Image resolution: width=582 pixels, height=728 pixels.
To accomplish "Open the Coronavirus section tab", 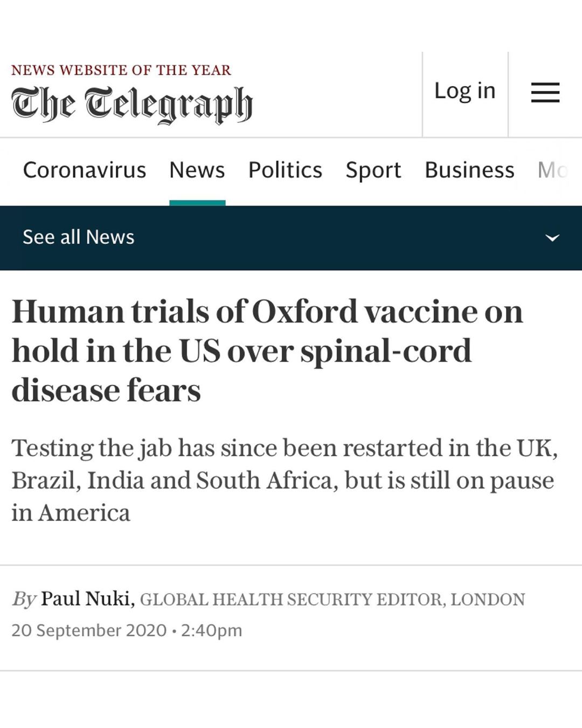I will 85,170.
